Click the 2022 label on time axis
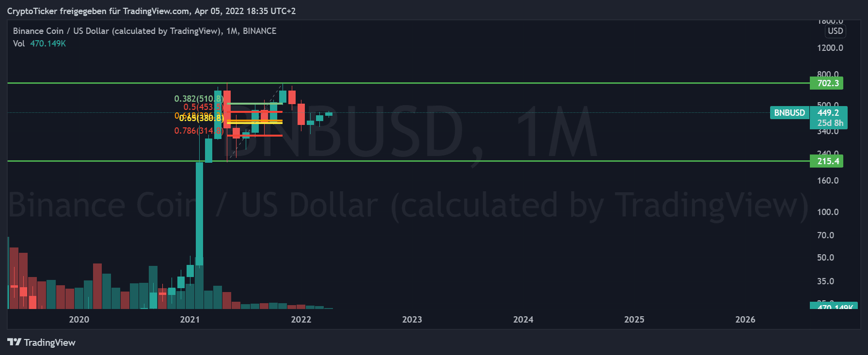Image resolution: width=868 pixels, height=355 pixels. point(301,320)
